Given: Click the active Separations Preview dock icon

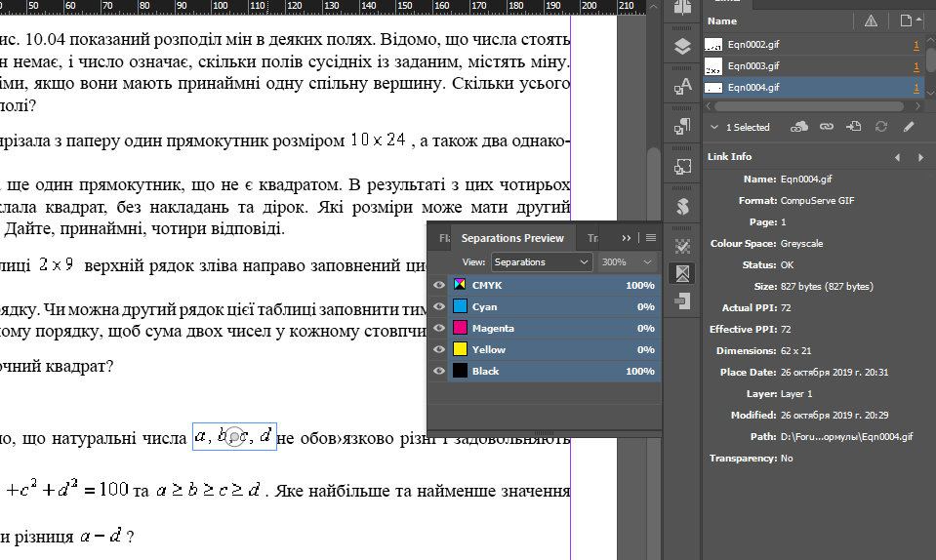Looking at the screenshot, I should pyautogui.click(x=682, y=274).
